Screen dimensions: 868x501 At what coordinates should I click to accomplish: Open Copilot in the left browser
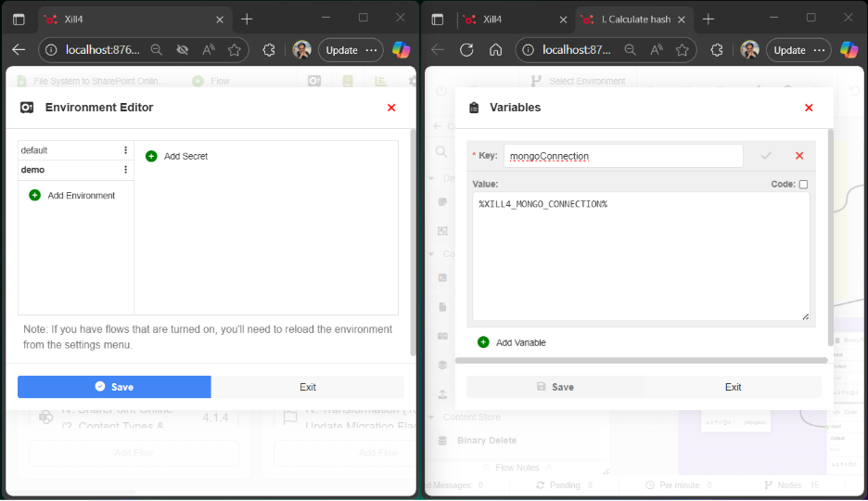click(401, 50)
